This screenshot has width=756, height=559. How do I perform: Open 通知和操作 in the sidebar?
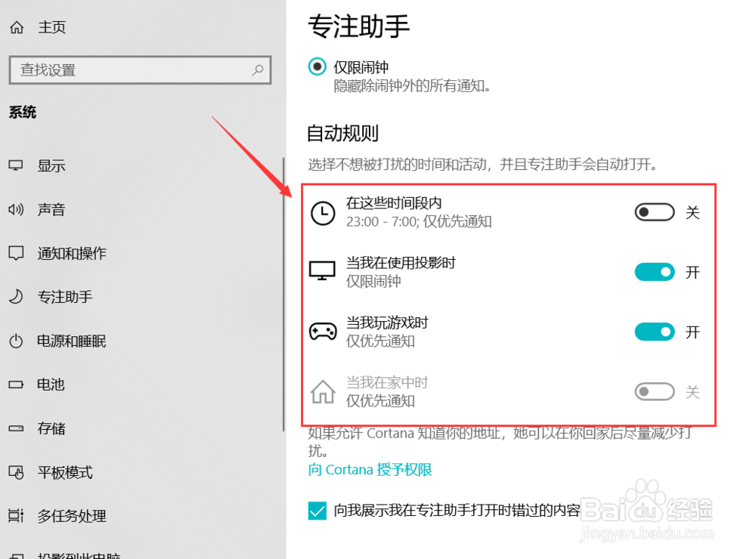16,253
